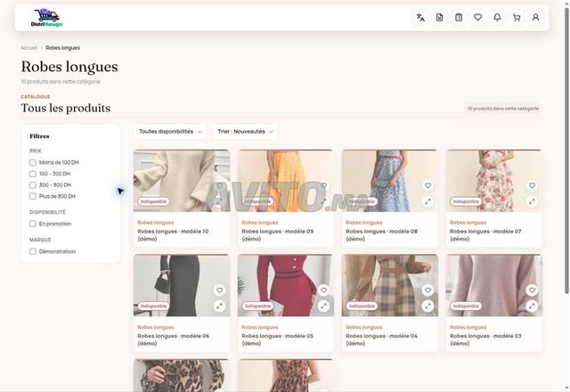Expand quick view for modèle 06
Screen dimensions: 570x392
point(220,306)
